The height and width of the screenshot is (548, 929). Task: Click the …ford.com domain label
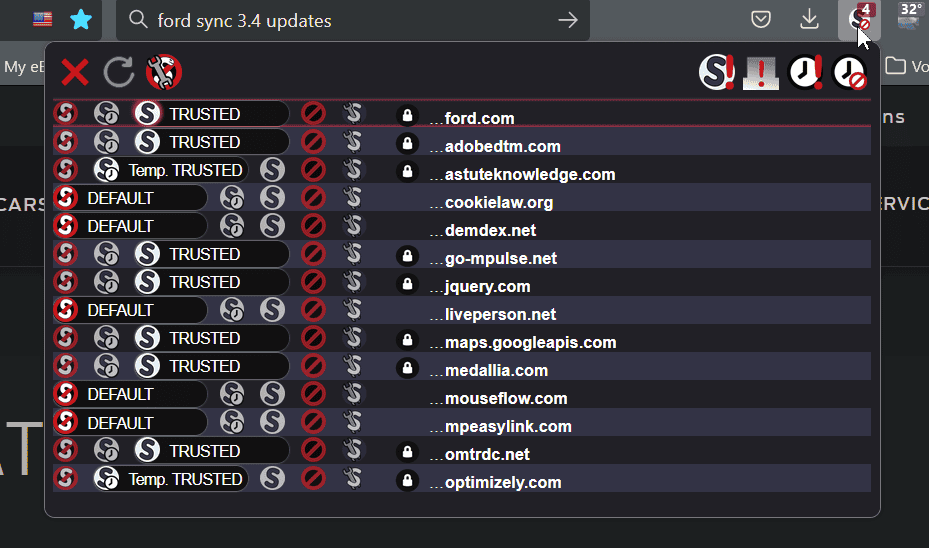pyautogui.click(x=472, y=118)
